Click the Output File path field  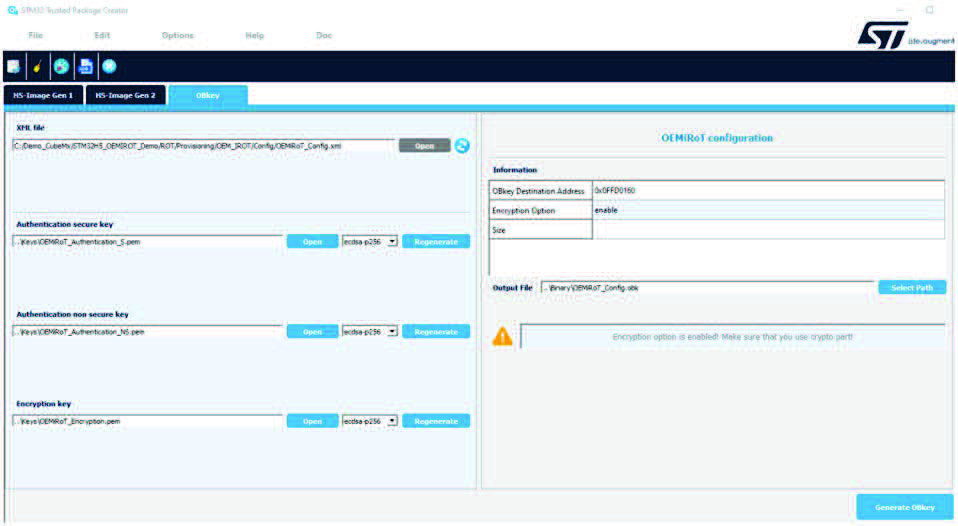[x=708, y=287]
